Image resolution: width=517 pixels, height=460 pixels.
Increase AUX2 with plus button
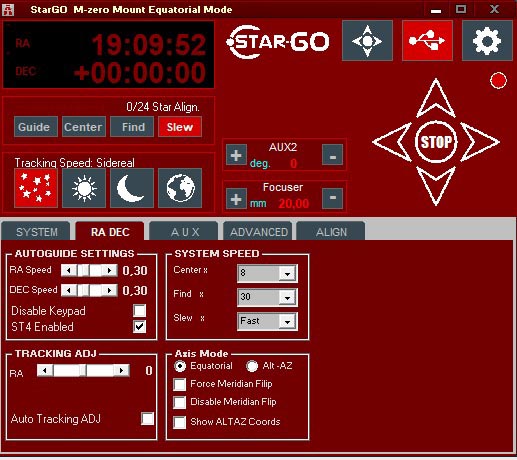236,155
